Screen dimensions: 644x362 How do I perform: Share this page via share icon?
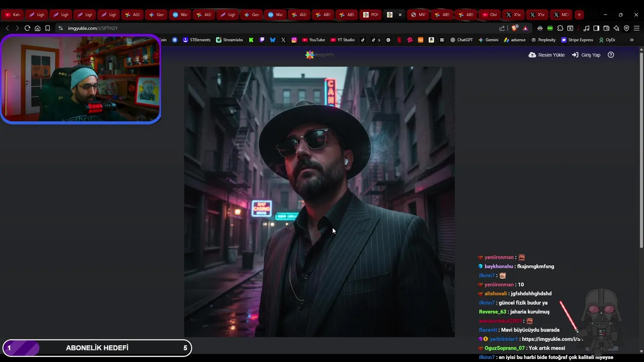(502, 28)
